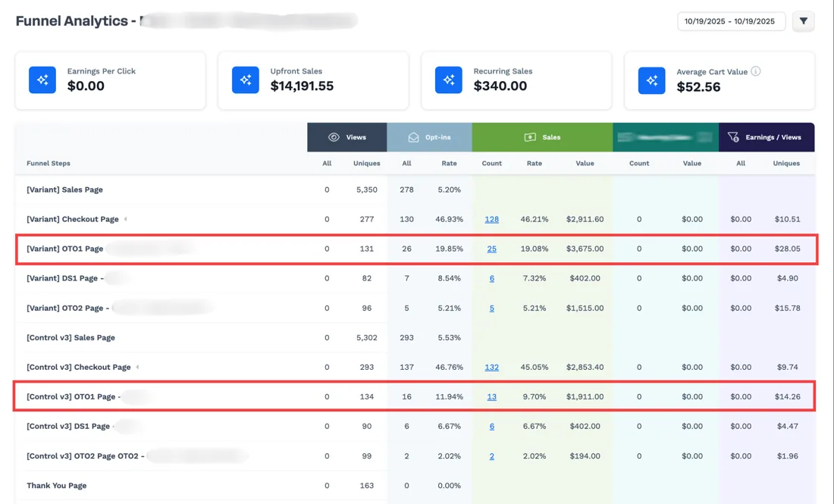Click the [Control v3] Sales Page row label
Viewport: 834px width, 504px height.
(x=71, y=337)
